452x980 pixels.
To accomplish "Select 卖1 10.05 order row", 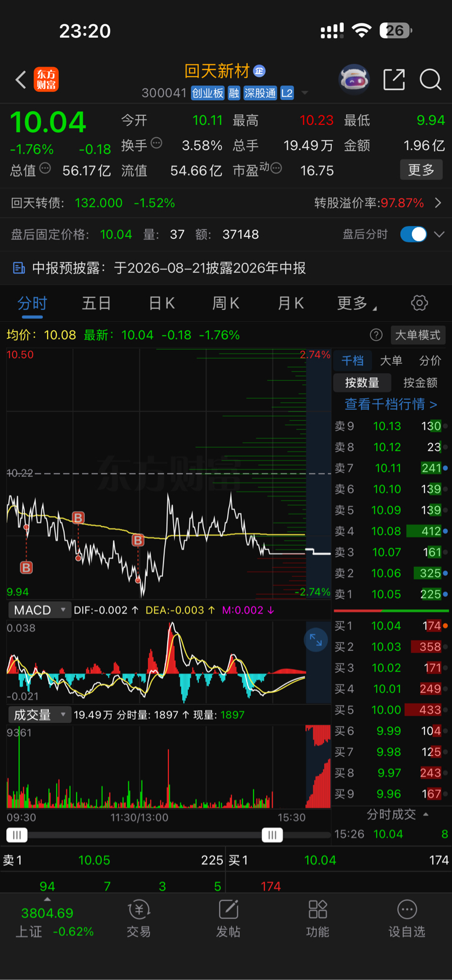I will pyautogui.click(x=391, y=594).
